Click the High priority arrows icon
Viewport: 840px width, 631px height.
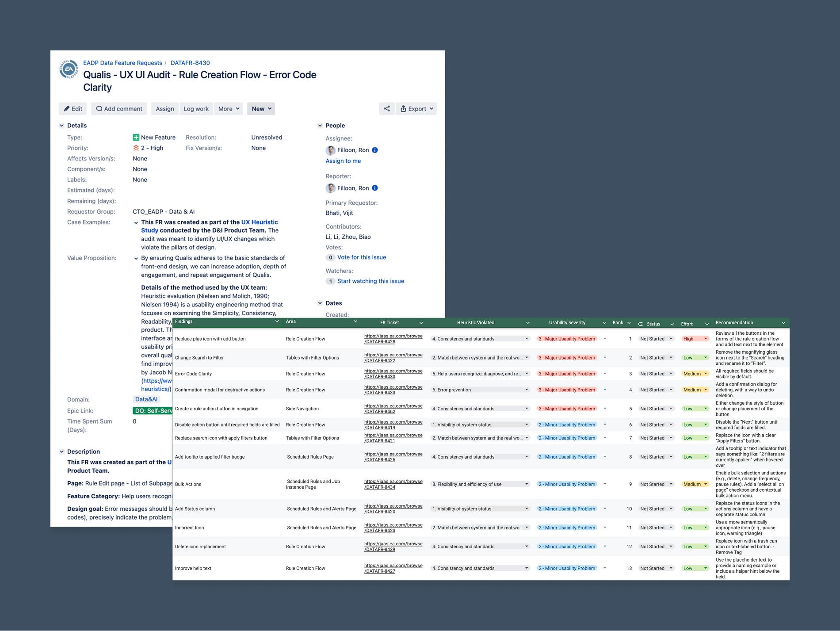pyautogui.click(x=136, y=148)
